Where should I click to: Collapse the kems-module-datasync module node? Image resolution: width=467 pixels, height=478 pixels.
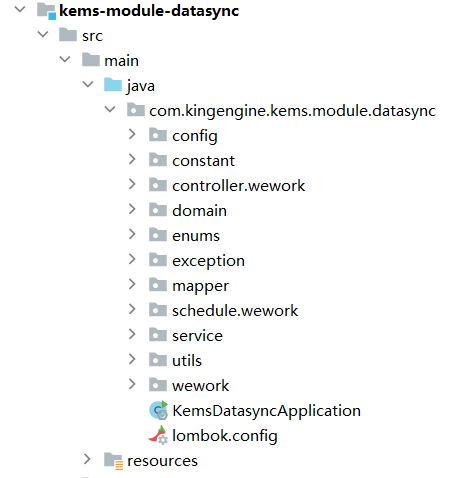20,10
